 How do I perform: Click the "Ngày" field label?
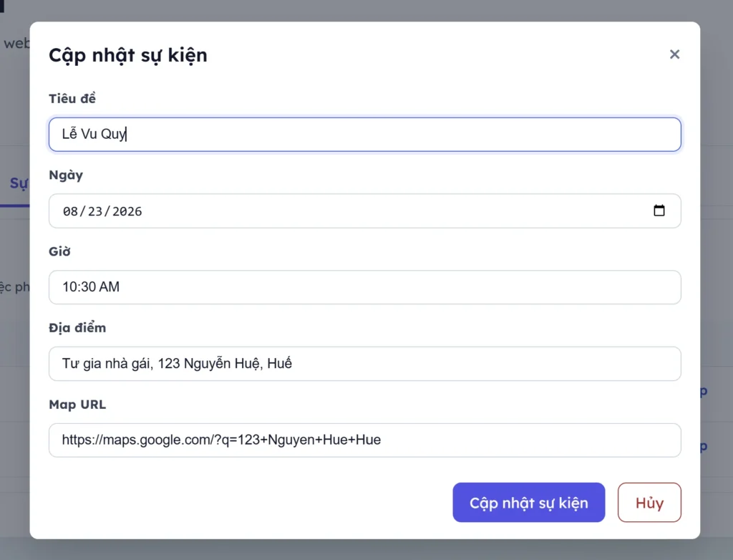pos(66,175)
